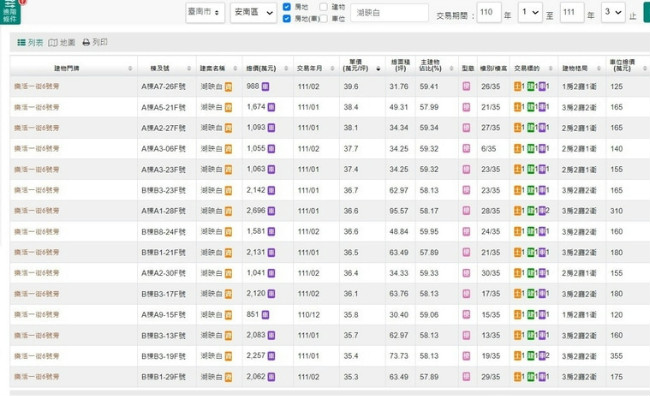
Task: Open the green 進階條件 advanced filter button
Action: (10, 12)
